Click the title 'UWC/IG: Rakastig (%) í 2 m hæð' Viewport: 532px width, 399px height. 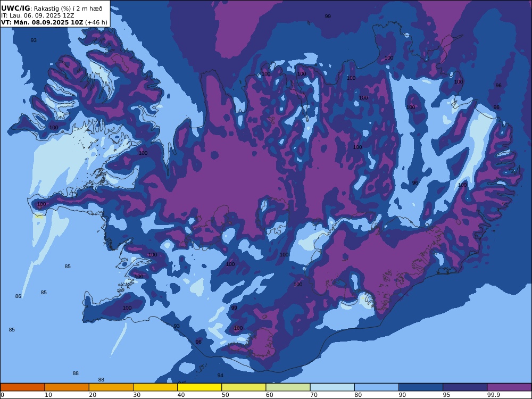(x=52, y=9)
